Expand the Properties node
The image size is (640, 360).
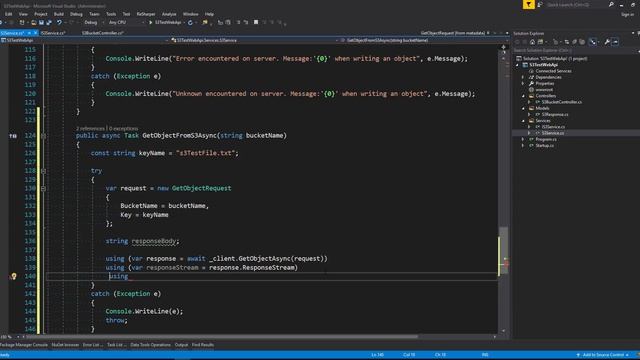pyautogui.click(x=523, y=83)
